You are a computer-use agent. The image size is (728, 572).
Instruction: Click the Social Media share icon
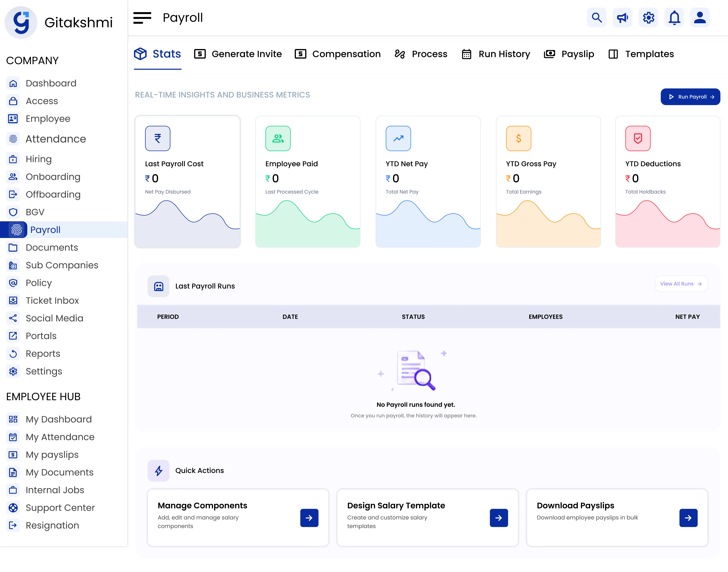pos(13,318)
